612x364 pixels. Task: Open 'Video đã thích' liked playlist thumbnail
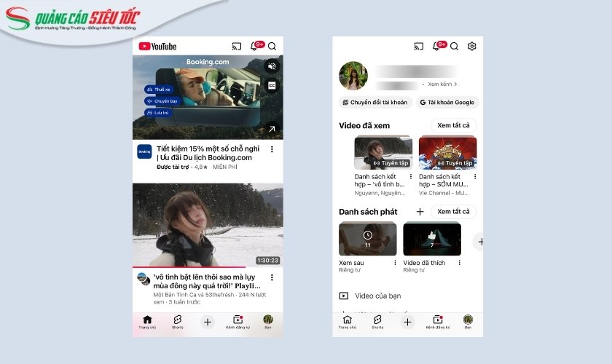432,239
